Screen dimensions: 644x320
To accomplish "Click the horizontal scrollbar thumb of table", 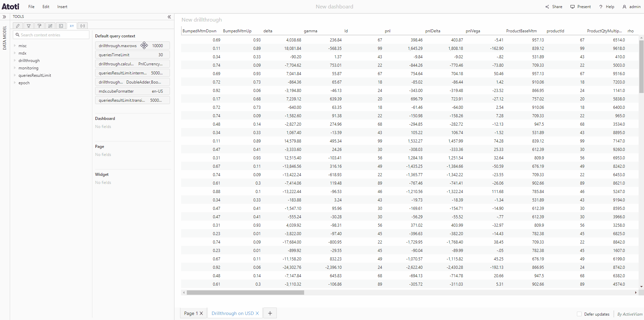I will (x=245, y=293).
